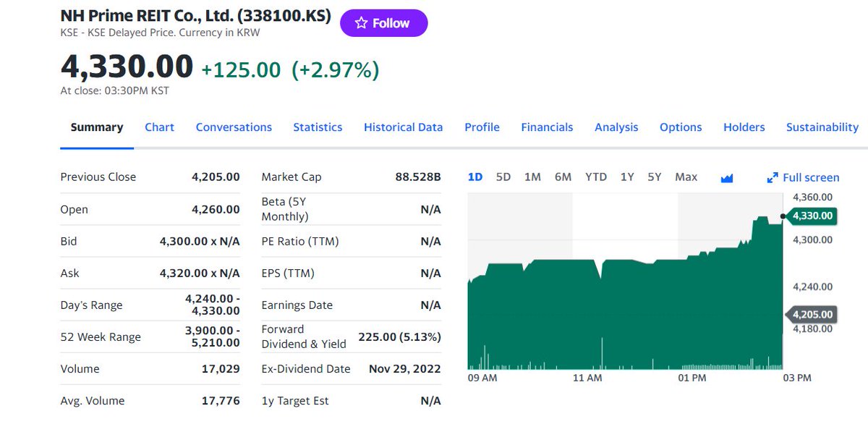Open the Historical Data tab
The image size is (868, 445).
pos(403,127)
